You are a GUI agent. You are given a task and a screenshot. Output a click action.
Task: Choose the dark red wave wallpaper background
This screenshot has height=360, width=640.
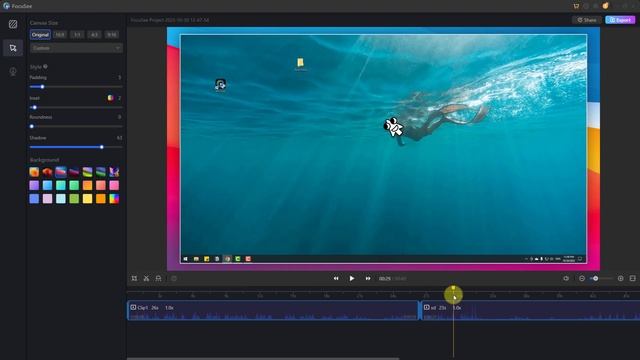[x=74, y=172]
